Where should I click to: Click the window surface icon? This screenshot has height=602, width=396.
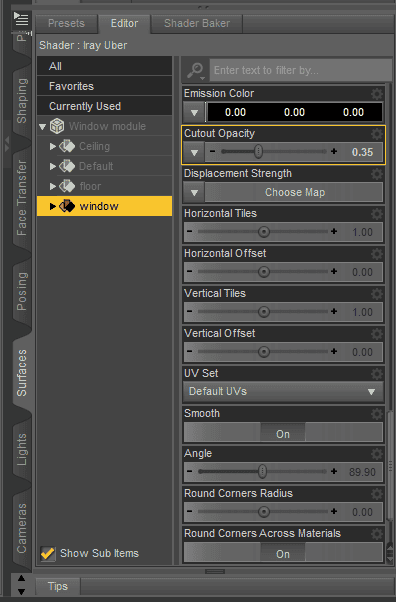(67, 206)
